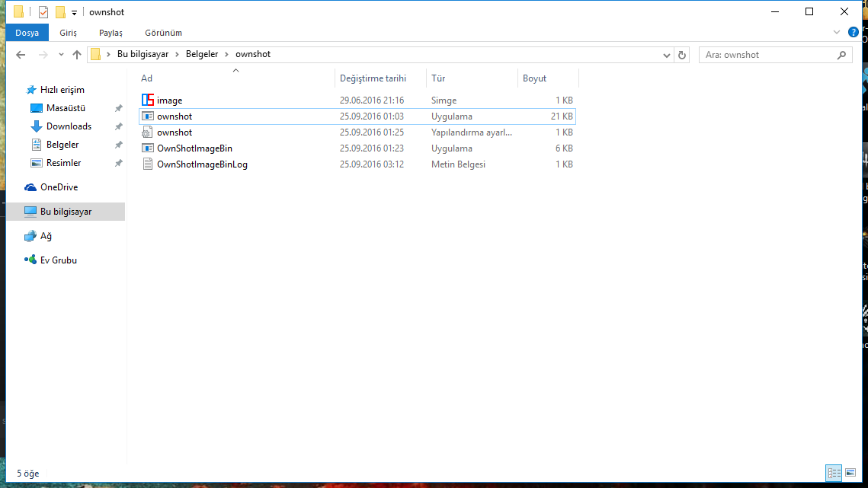Refresh the ownshot folder view
This screenshot has width=868, height=488.
(682, 55)
